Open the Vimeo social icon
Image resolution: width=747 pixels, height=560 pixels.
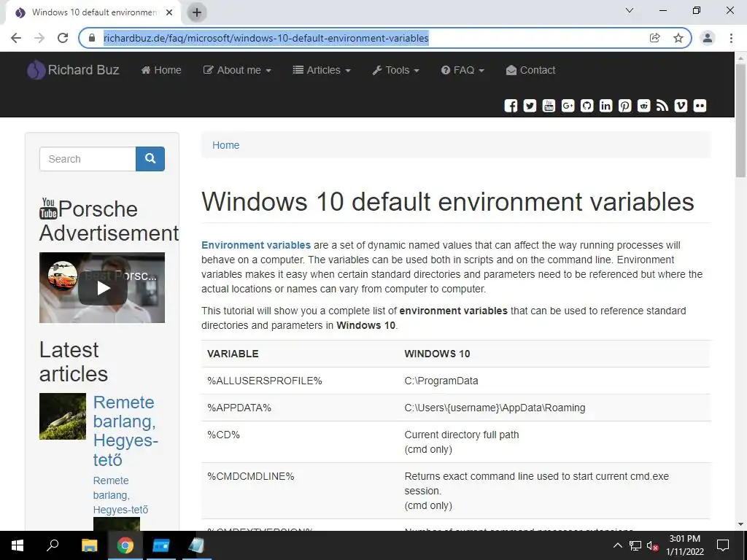point(681,106)
